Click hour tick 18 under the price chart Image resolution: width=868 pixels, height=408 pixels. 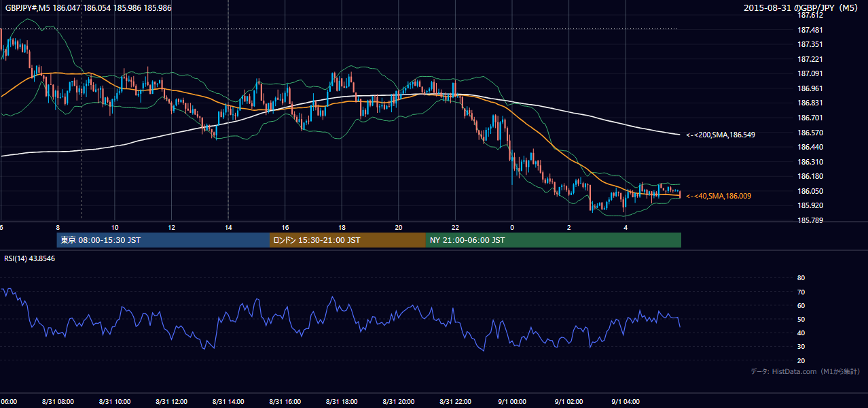tap(342, 227)
